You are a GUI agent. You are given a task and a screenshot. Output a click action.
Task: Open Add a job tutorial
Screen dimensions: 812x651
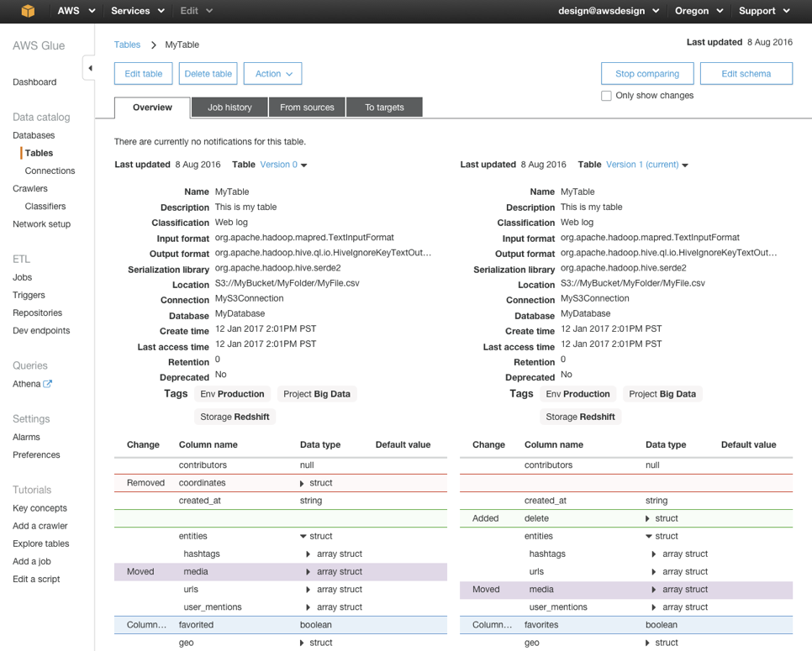(x=32, y=561)
